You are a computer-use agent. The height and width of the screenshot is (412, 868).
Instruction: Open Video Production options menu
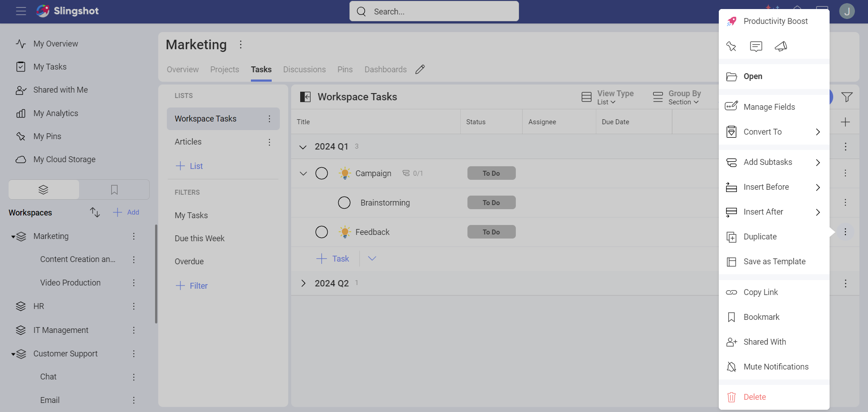pos(134,283)
